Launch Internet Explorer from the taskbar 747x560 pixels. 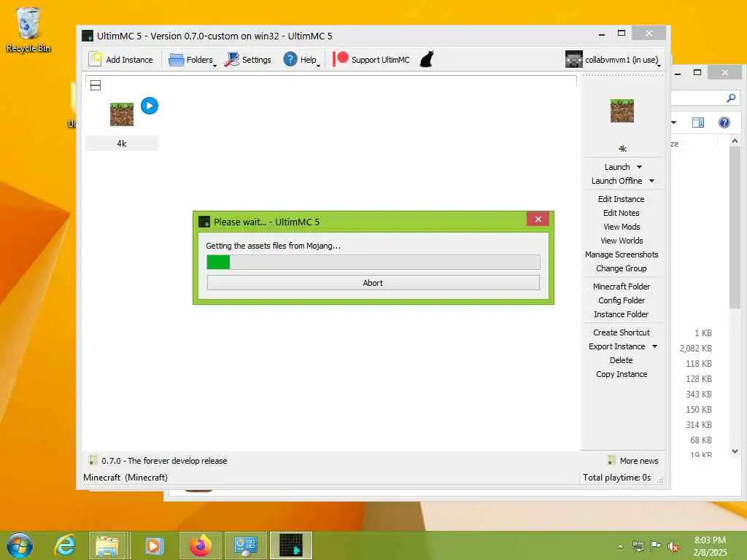pyautogui.click(x=65, y=545)
